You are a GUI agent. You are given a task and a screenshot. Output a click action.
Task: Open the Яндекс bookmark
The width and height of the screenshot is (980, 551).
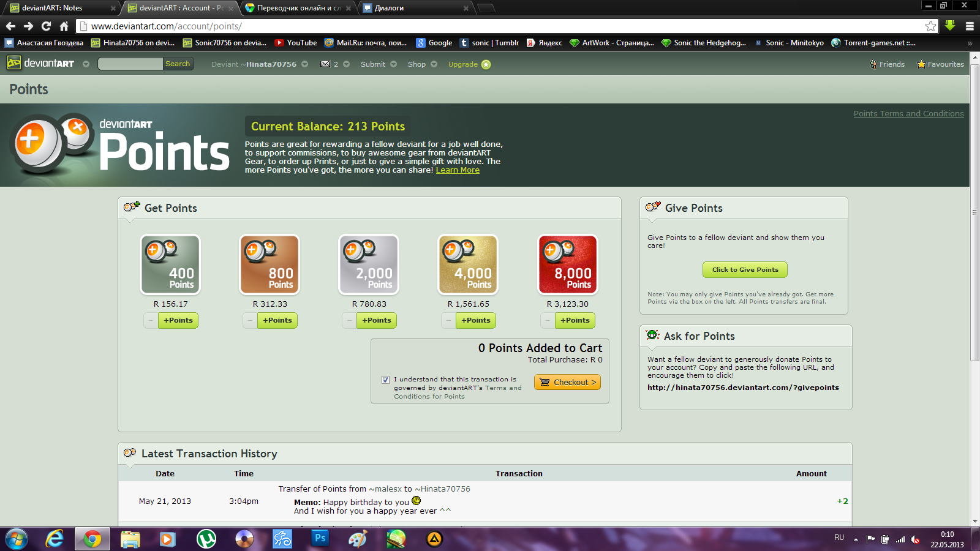coord(545,43)
